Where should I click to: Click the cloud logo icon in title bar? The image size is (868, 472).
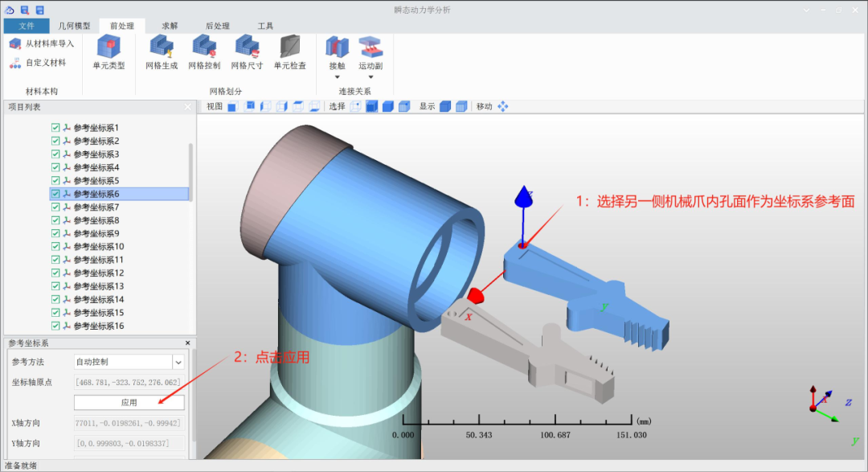pos(10,10)
